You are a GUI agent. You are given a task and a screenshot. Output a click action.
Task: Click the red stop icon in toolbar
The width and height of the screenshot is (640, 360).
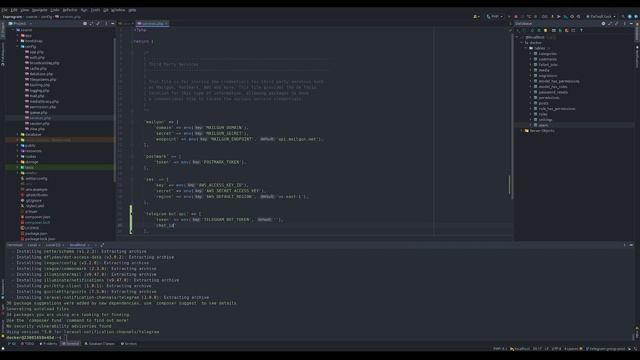pos(516,17)
